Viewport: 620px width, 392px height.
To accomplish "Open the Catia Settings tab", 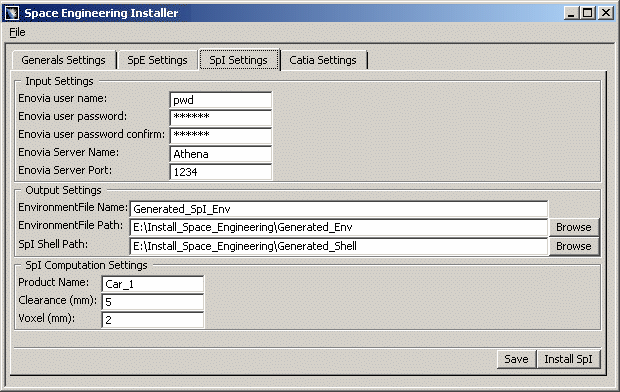I will pyautogui.click(x=323, y=60).
